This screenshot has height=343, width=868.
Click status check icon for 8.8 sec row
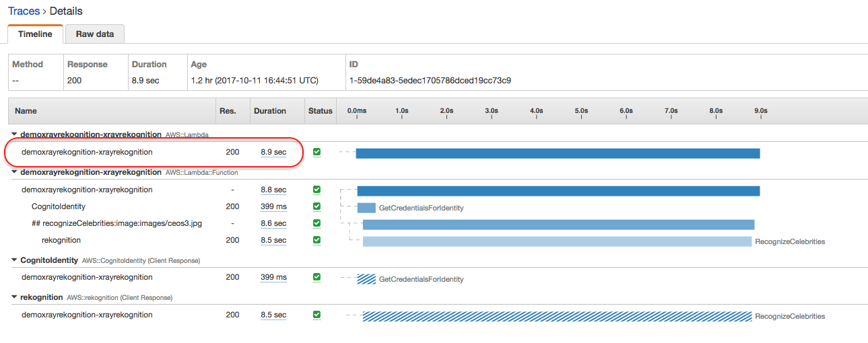[316, 190]
